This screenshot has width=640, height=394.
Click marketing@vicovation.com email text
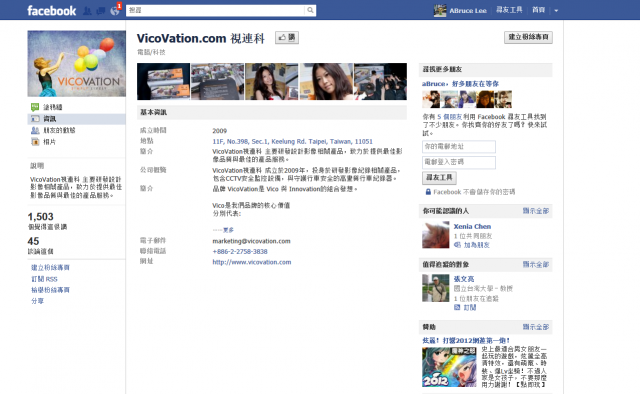pos(251,241)
